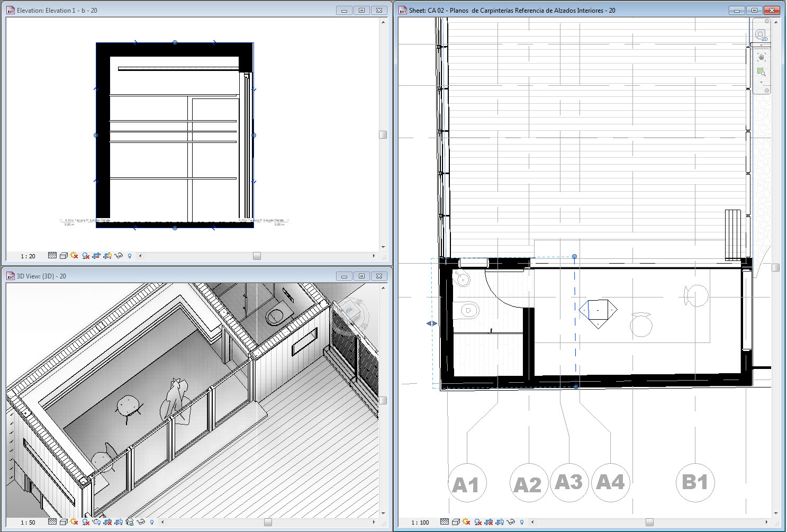Click the Sheet view vertical scrollbar thumb

pyautogui.click(x=776, y=268)
